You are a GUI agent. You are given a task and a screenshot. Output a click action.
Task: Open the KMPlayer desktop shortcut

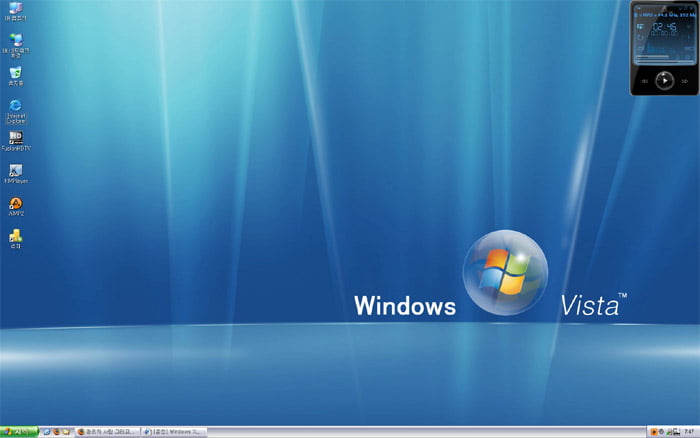(16, 171)
